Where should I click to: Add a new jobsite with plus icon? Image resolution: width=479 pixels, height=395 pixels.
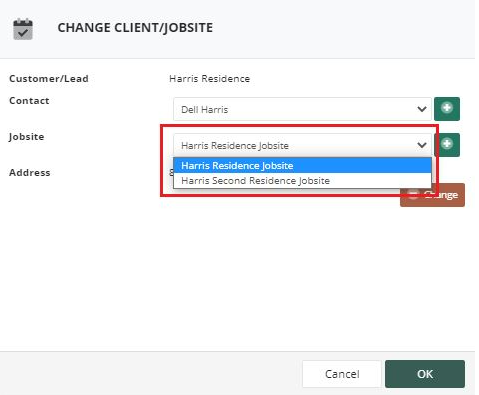tap(449, 145)
